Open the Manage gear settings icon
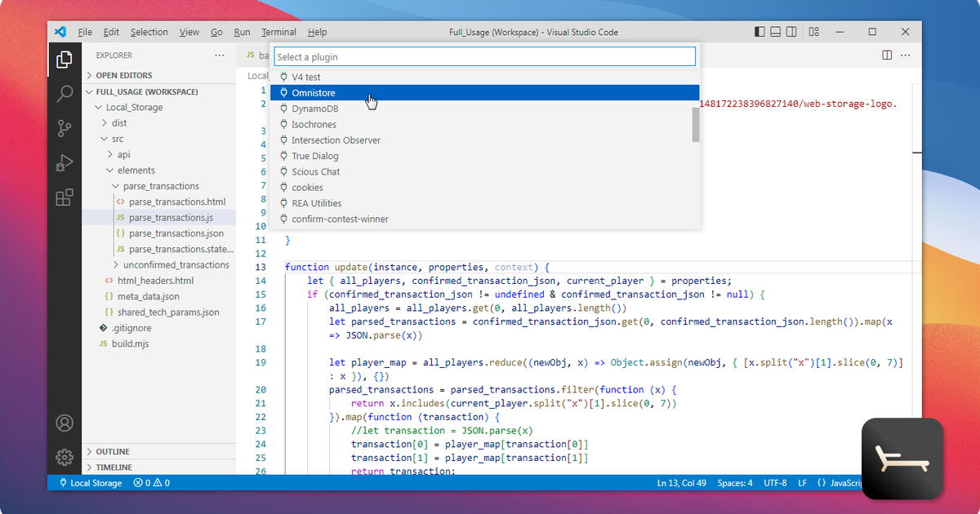The image size is (980, 514). pyautogui.click(x=65, y=457)
